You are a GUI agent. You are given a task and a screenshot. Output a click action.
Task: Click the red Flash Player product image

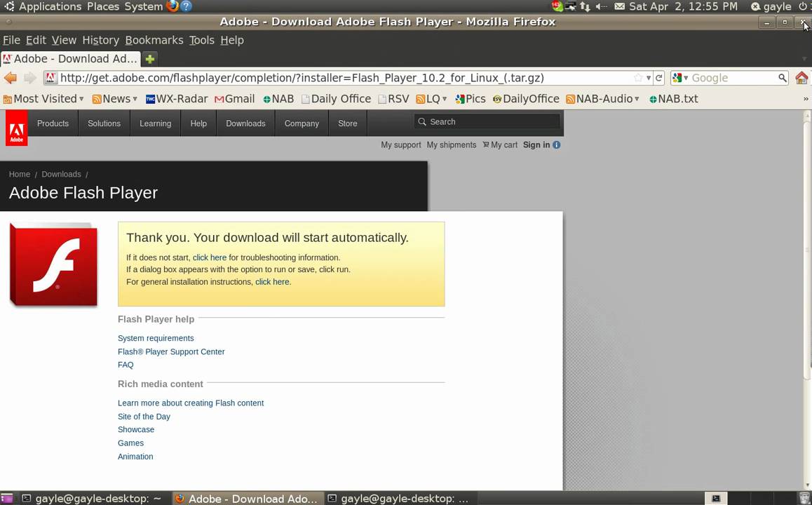point(53,264)
